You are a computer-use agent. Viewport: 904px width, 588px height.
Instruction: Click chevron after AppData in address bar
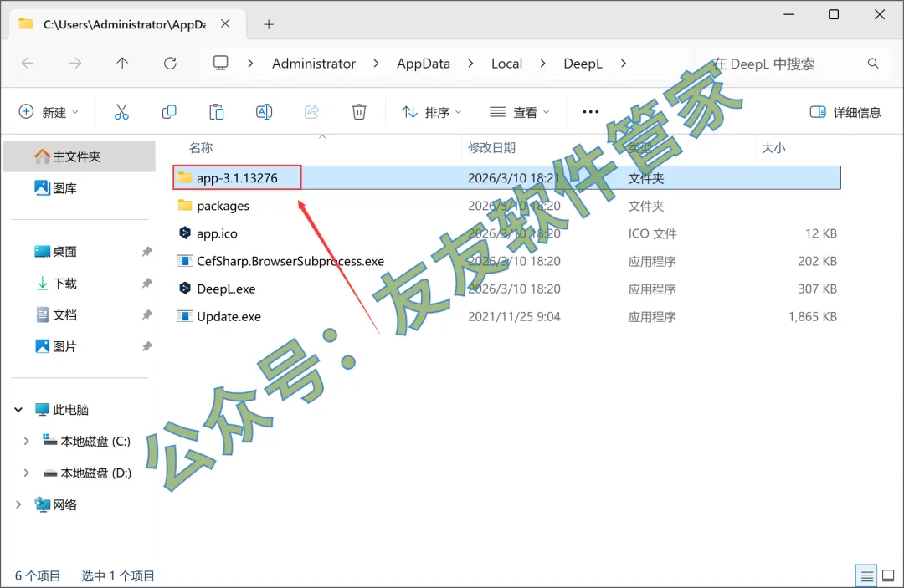coord(470,64)
